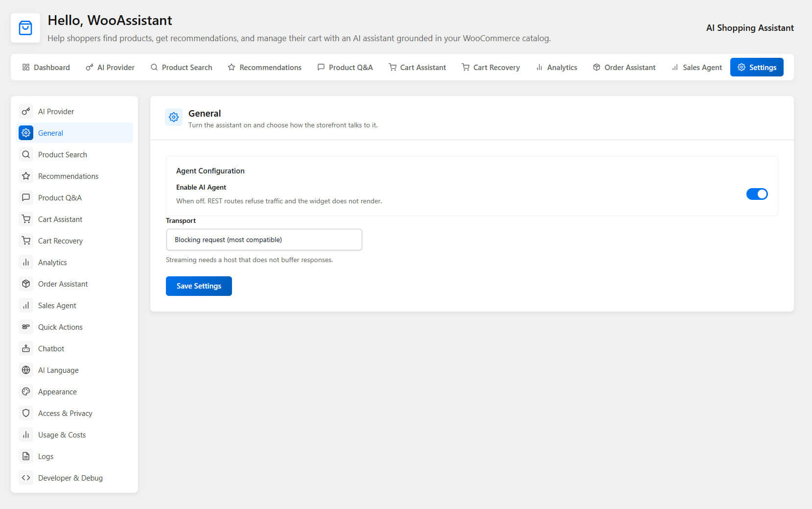Open the Transport dropdown
The width and height of the screenshot is (812, 509).
(264, 240)
